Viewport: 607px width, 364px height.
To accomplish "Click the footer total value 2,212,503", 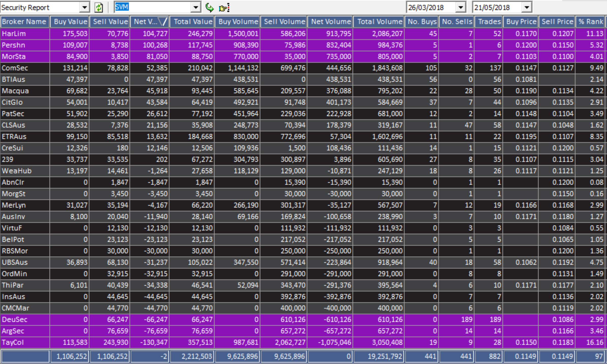I will point(192,356).
